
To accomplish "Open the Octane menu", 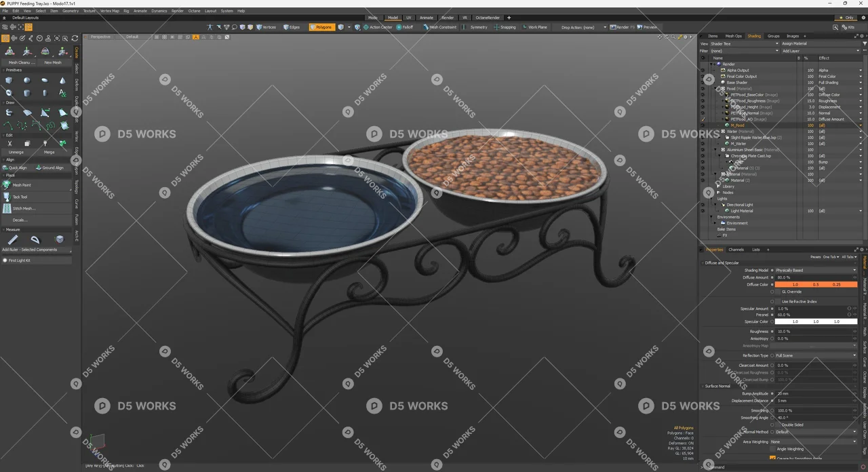I will point(194,11).
